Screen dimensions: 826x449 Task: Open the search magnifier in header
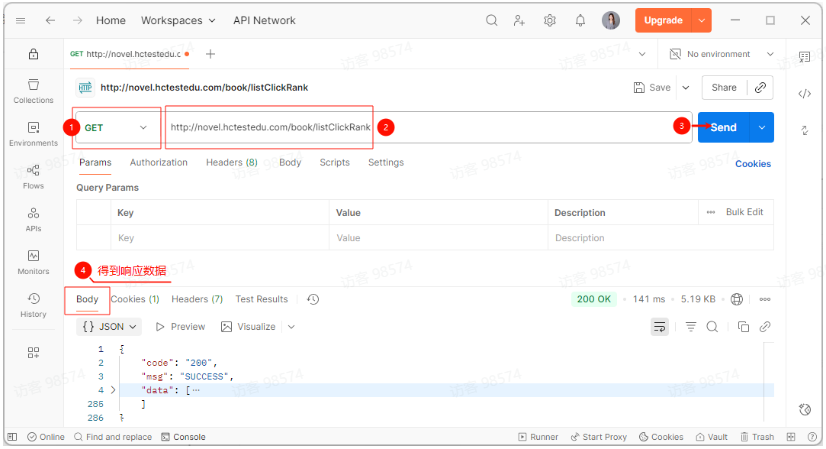coord(491,21)
